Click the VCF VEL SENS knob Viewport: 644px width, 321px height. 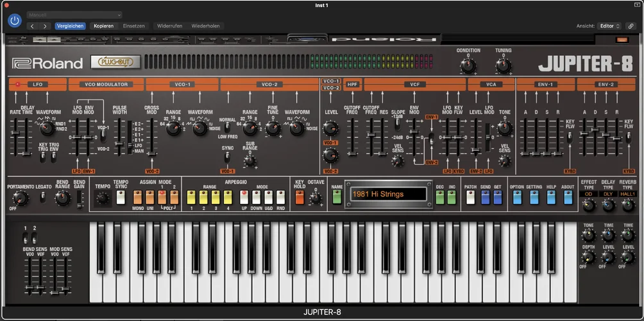click(397, 160)
